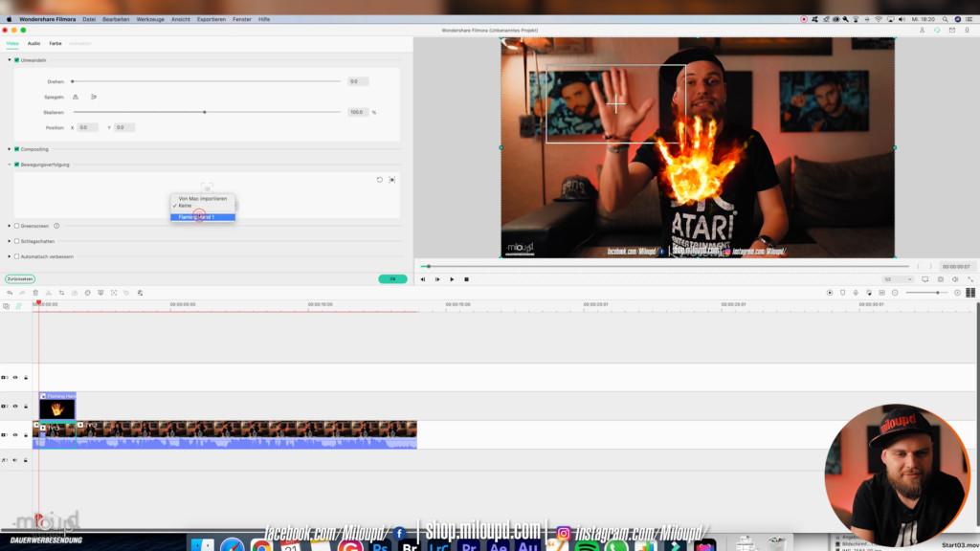The height and width of the screenshot is (551, 980).
Task: Expand the Schlagschatten section triangle
Action: tap(10, 241)
